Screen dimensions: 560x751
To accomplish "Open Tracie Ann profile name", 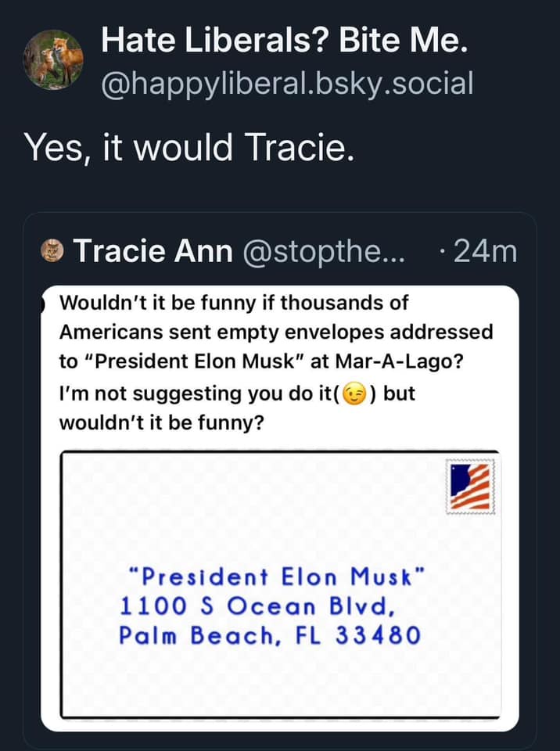I will (x=153, y=250).
